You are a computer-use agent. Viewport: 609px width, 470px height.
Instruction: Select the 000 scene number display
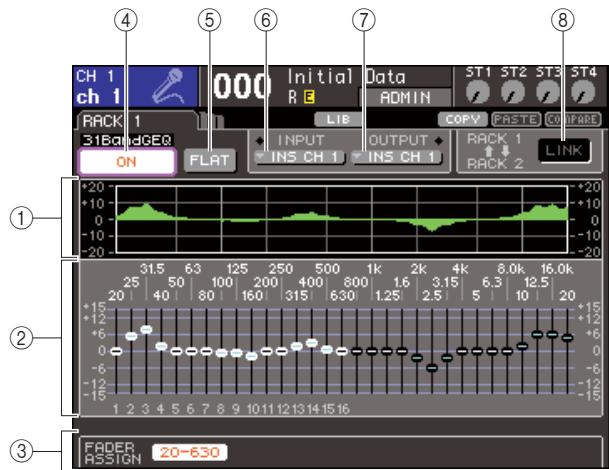242,86
